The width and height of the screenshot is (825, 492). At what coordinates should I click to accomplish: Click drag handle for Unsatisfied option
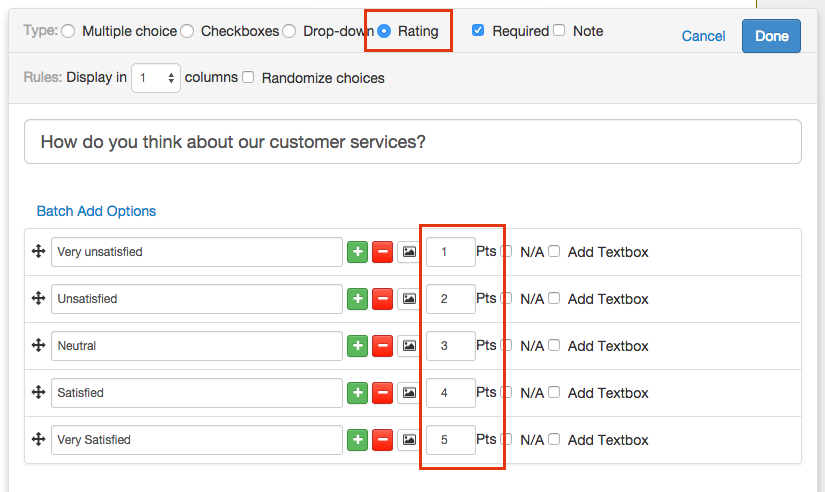(x=39, y=299)
